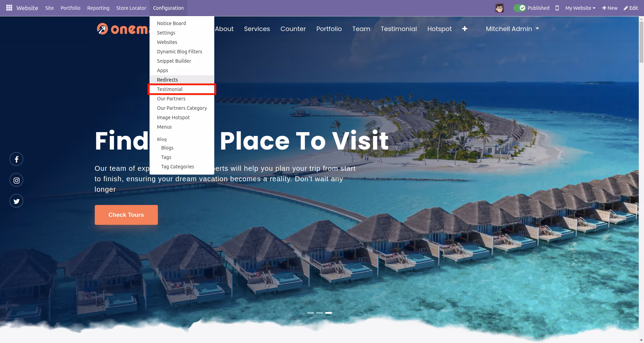Open the Facebook social icon

16,159
